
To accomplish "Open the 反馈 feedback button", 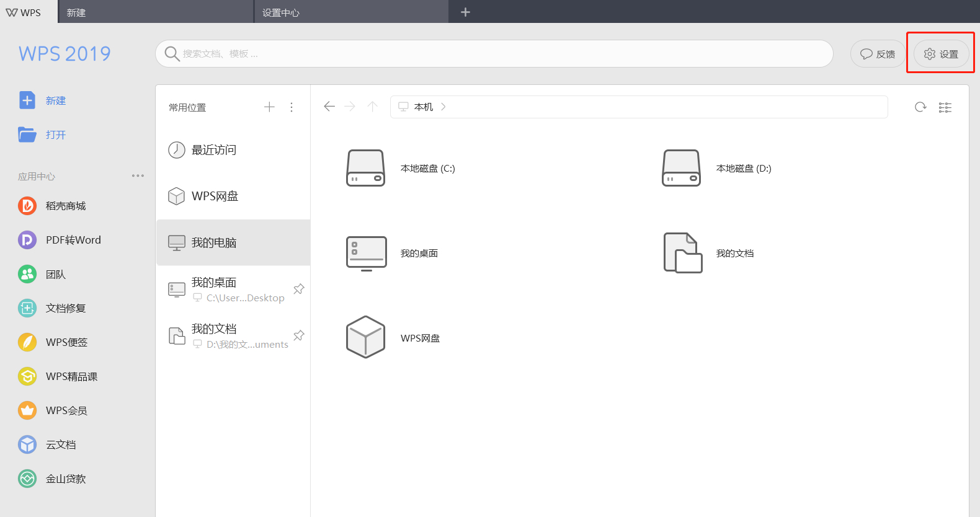I will click(x=878, y=54).
